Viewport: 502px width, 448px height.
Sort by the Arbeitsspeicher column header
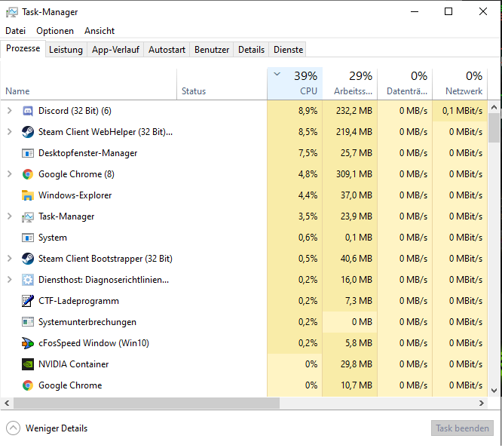[350, 83]
